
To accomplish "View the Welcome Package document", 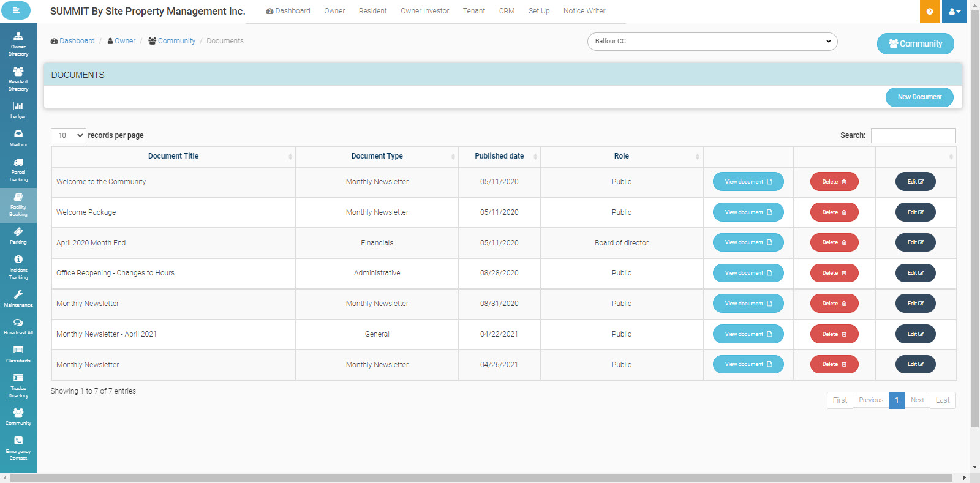I will click(748, 212).
